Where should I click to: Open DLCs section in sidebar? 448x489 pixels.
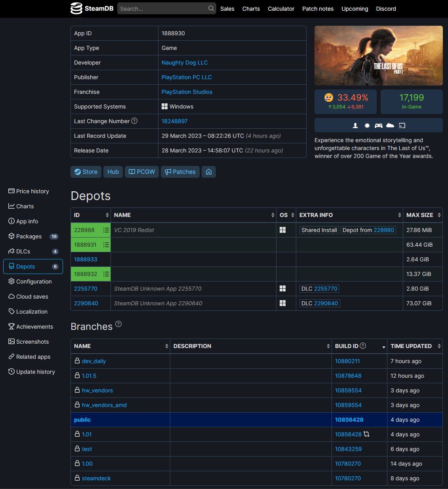tap(33, 251)
